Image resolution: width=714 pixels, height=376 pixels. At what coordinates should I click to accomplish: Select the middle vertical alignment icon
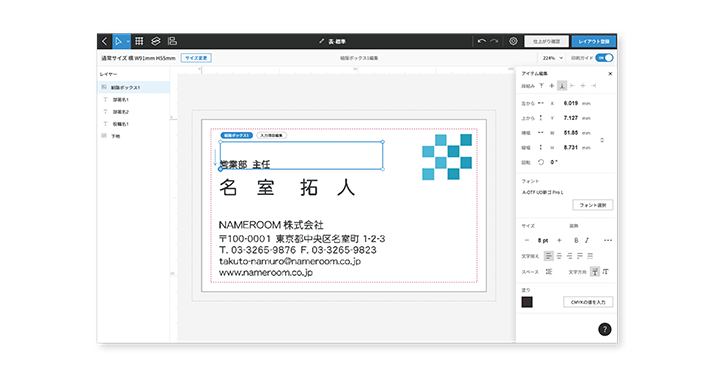coord(551,86)
